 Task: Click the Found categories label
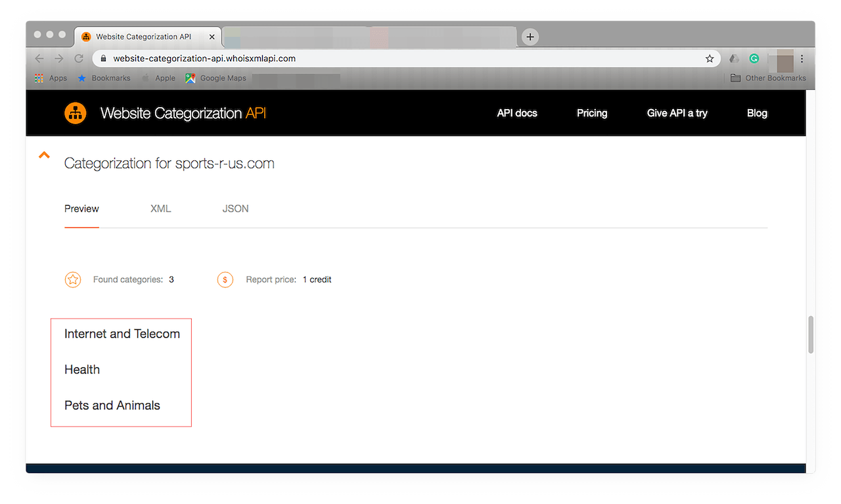click(128, 280)
